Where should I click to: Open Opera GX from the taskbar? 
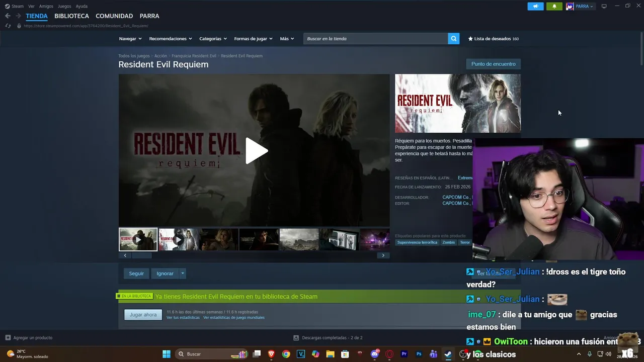click(x=389, y=354)
